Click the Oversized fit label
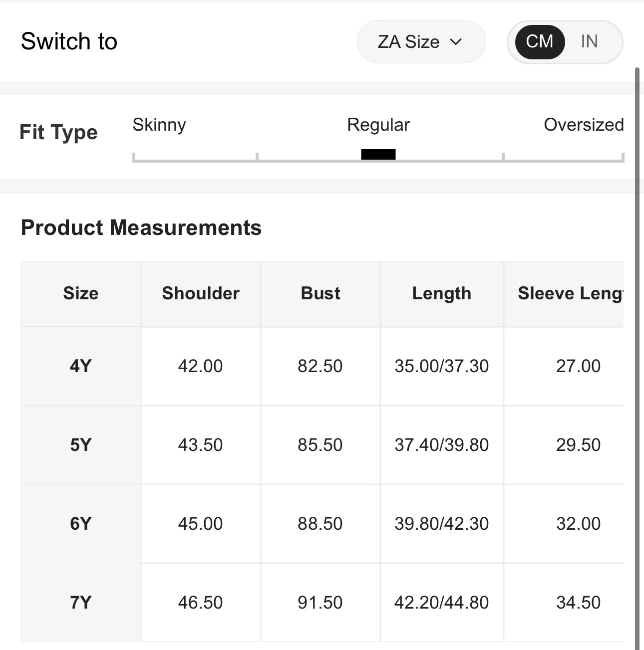The image size is (644, 650). 583,125
